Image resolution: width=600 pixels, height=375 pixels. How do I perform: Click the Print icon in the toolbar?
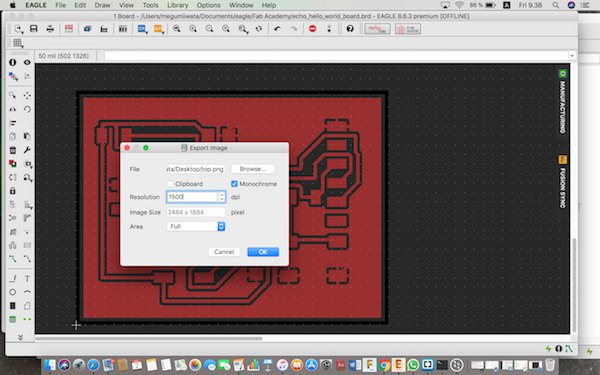(x=50, y=29)
